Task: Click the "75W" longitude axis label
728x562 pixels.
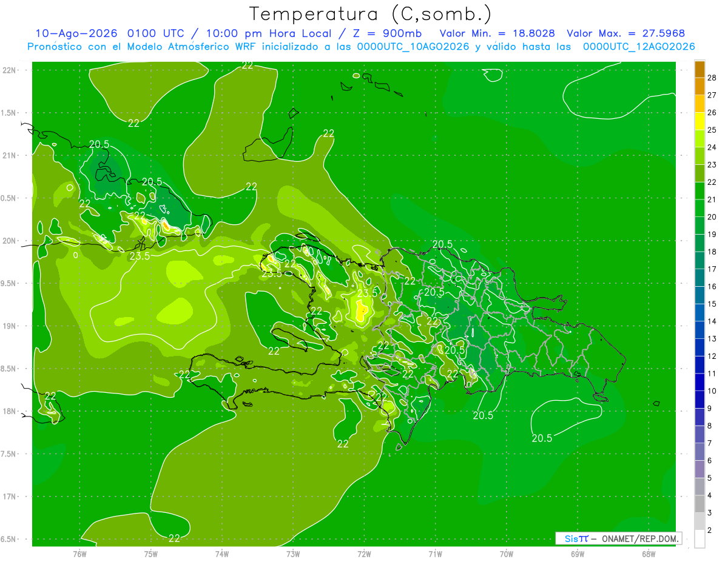Action: 150,554
